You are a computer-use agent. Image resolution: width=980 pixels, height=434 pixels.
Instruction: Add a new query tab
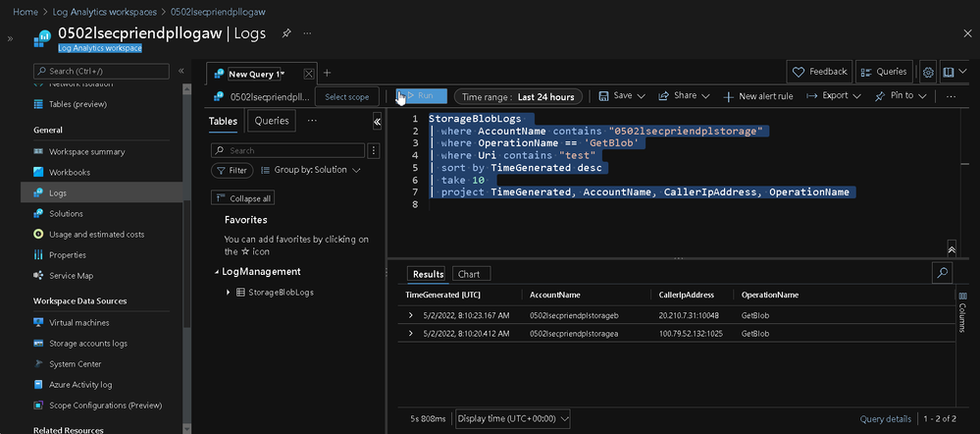click(x=327, y=74)
